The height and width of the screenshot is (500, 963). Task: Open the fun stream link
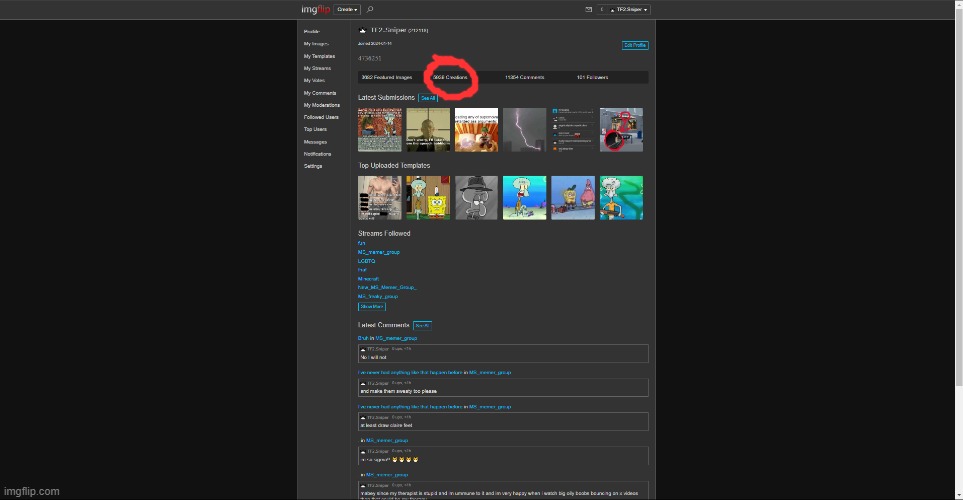(361, 243)
